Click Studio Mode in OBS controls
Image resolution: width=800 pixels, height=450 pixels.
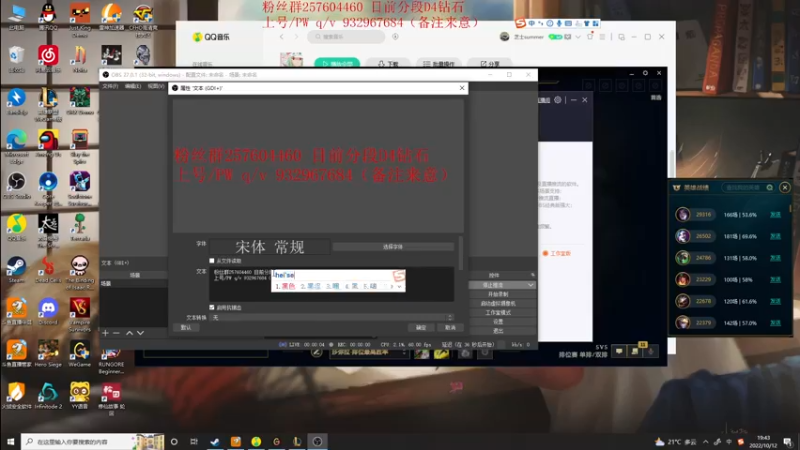pos(497,312)
